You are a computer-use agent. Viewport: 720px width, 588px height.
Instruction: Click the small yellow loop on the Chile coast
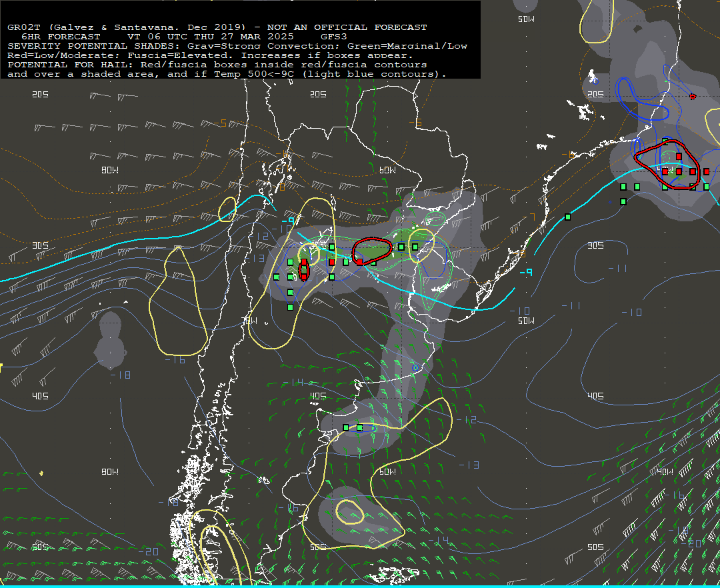[x=227, y=209]
